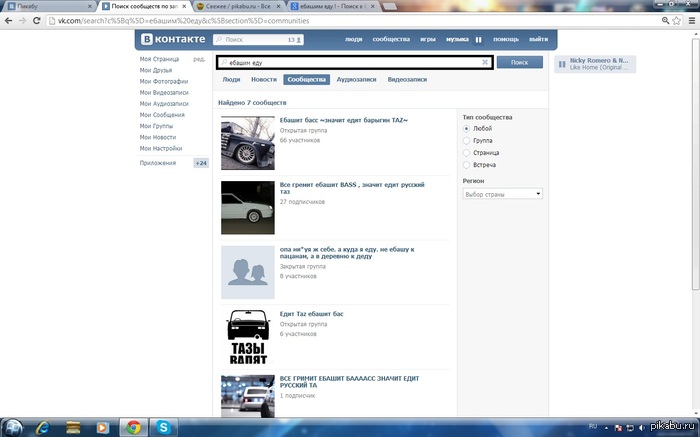
Task: Open the ТАЗЫ ВАЛЯТ community thumbnail
Action: point(248,337)
